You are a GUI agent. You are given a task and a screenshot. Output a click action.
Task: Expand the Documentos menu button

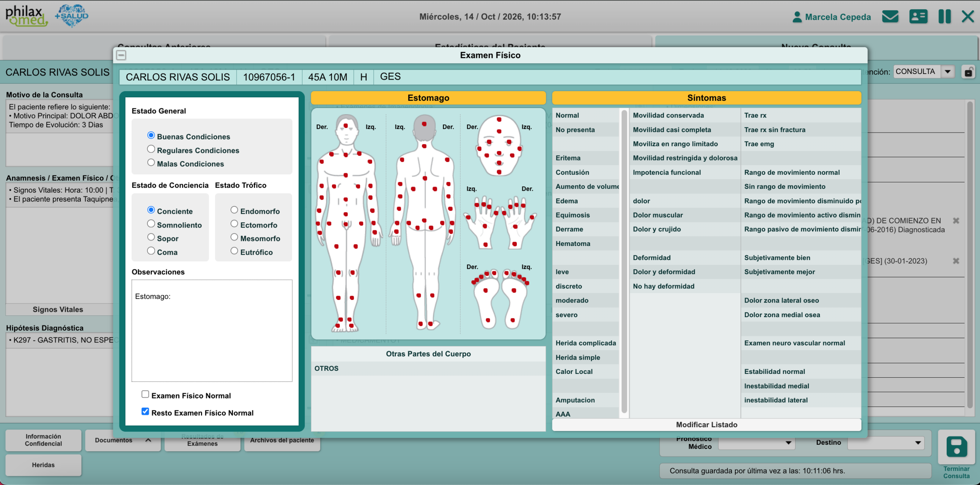pos(123,441)
